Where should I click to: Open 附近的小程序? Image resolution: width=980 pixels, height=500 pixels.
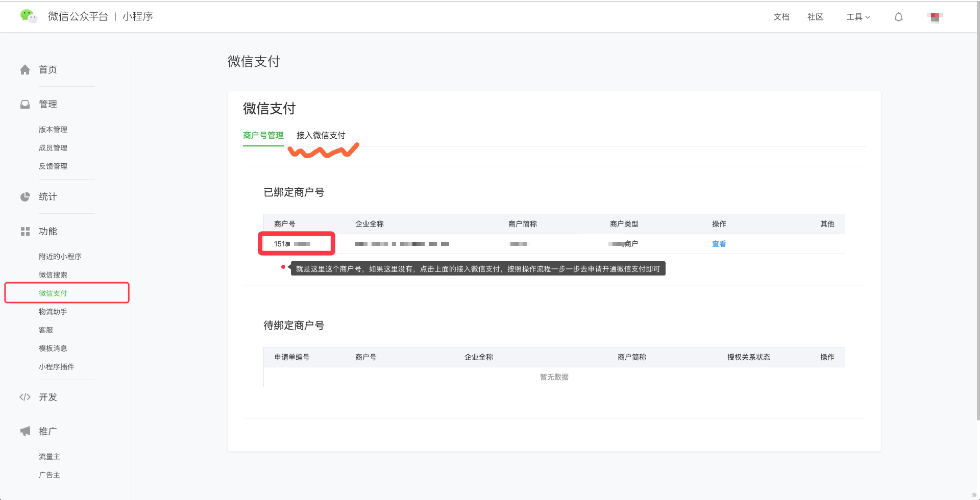tap(60, 257)
